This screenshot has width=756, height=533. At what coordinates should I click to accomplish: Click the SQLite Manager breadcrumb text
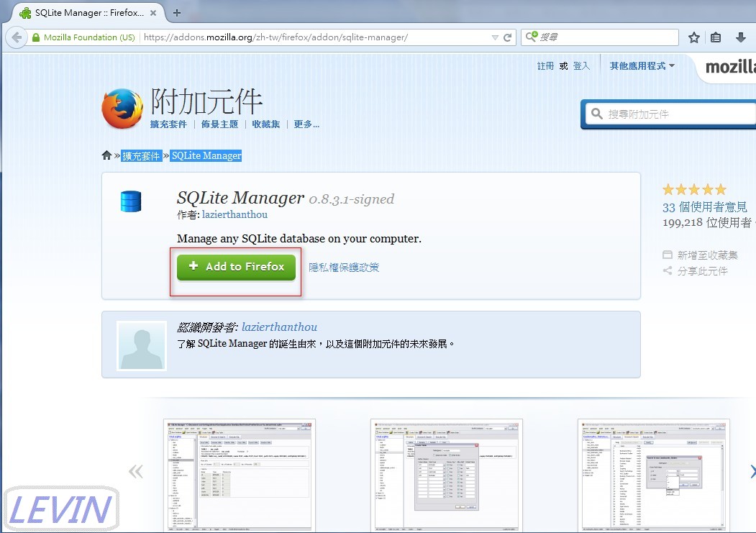click(x=206, y=155)
